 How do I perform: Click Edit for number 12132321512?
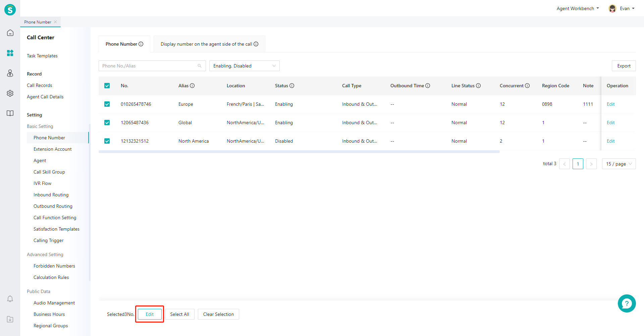point(611,141)
